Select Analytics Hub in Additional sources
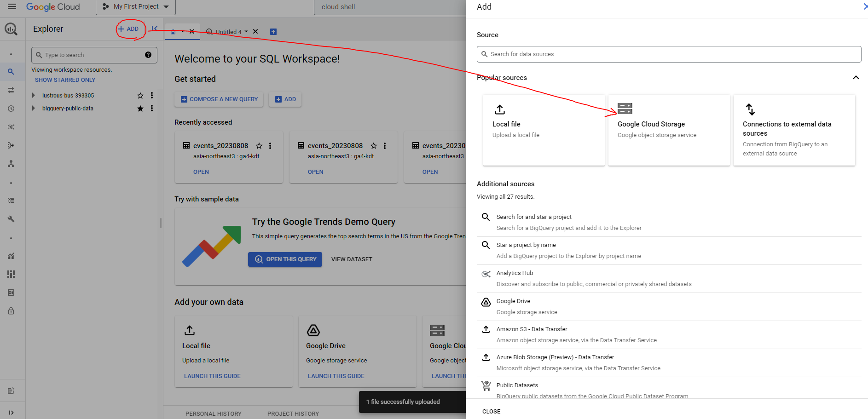This screenshot has width=868, height=419. pos(669,279)
